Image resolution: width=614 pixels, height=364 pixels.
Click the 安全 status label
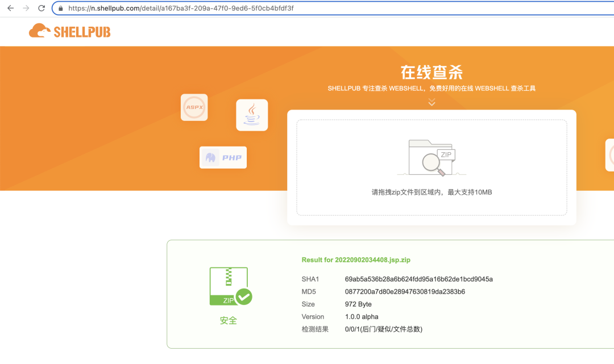coord(229,321)
